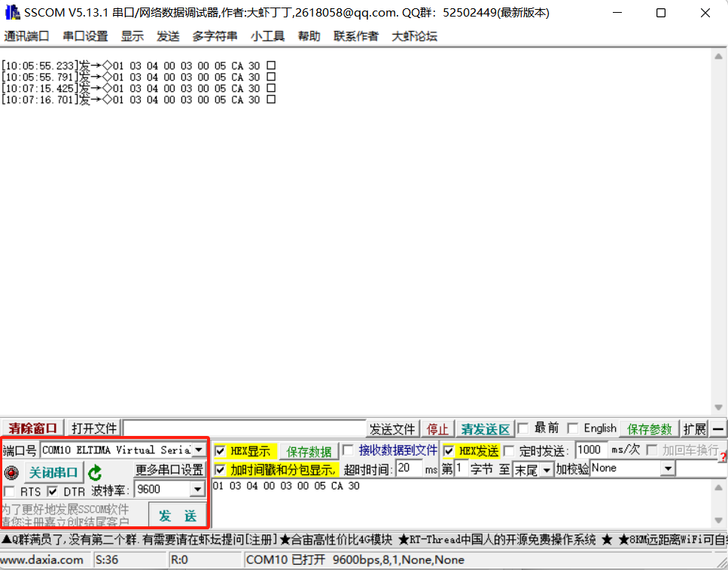
Task: Click the minus collapse button beside 扩展
Action: (717, 428)
